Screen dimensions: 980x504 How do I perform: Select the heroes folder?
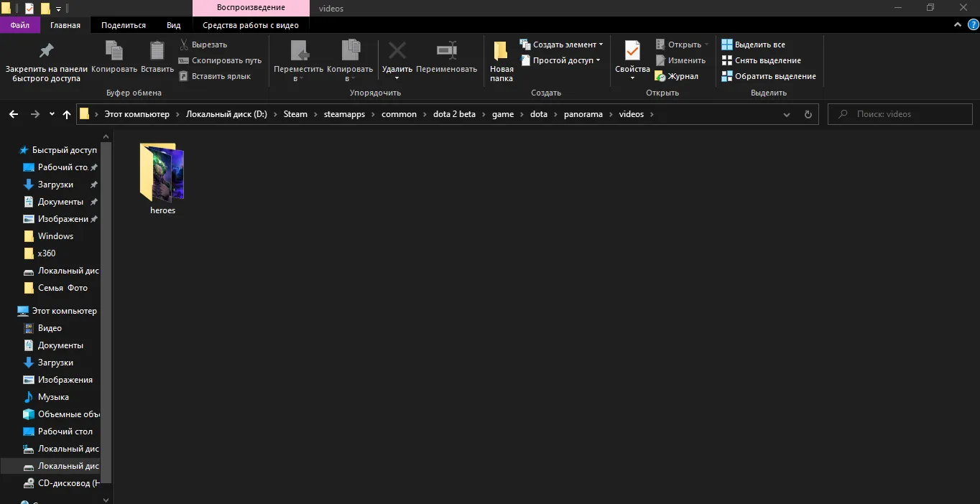coord(162,179)
